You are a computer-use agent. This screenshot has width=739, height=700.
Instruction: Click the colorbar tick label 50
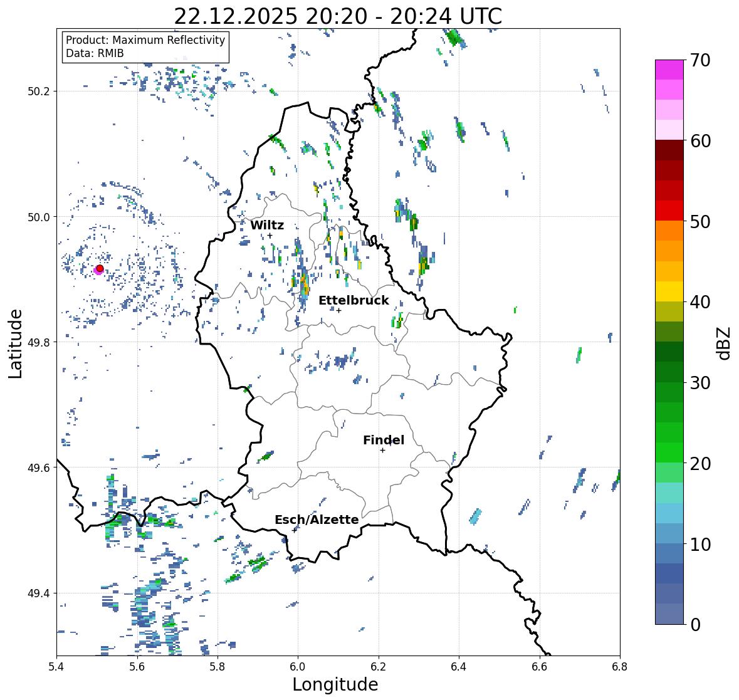(700, 221)
